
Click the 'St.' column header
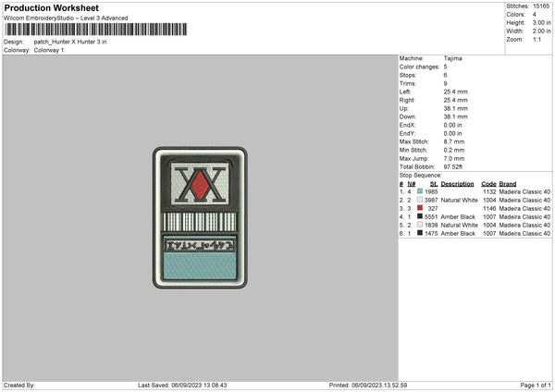pos(434,184)
